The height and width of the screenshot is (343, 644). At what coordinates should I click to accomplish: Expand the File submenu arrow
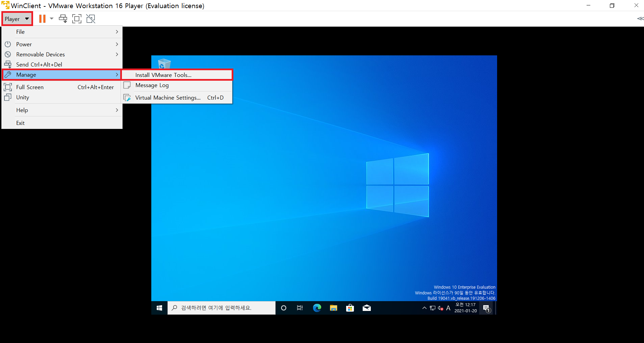pos(117,32)
